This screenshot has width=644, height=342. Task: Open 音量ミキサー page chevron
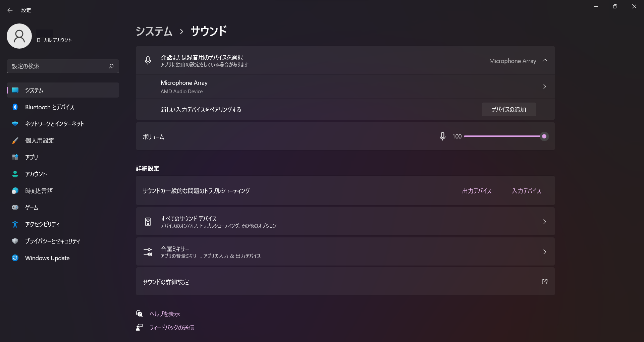pyautogui.click(x=545, y=252)
